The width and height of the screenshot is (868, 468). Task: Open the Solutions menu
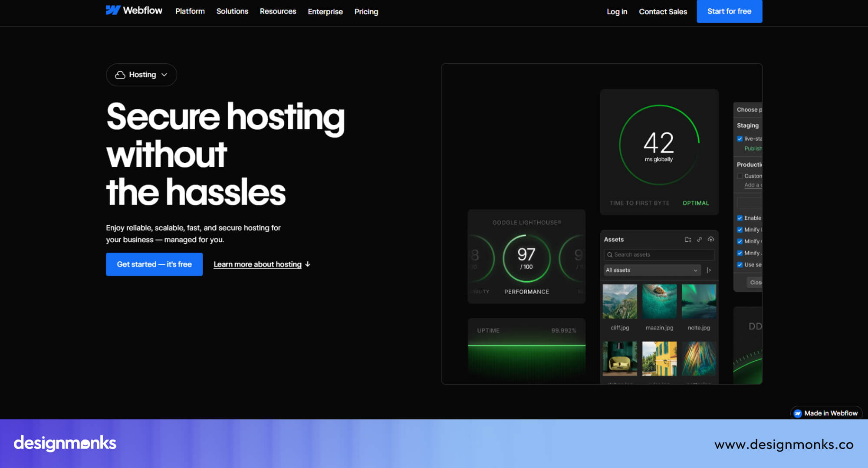point(232,11)
